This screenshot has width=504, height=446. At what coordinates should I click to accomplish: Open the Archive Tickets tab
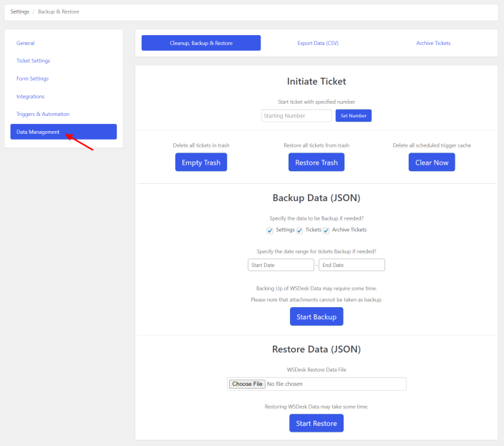pos(433,43)
